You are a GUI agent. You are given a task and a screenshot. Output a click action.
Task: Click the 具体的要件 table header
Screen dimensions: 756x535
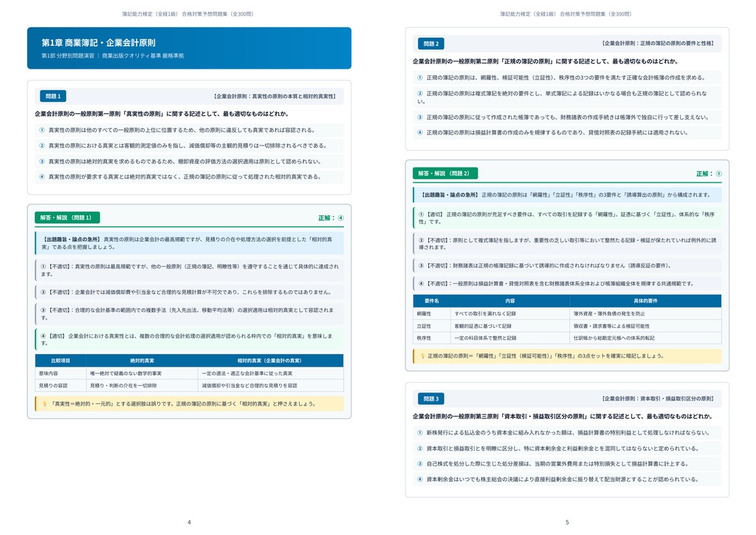click(645, 301)
